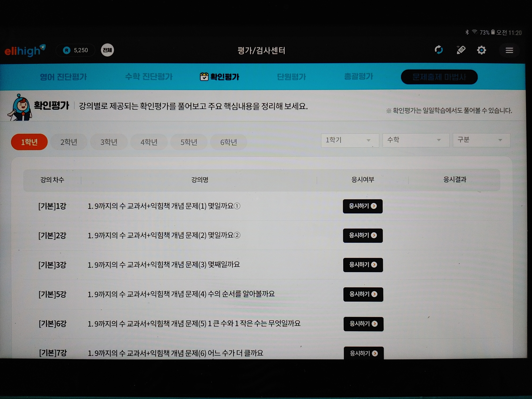Open the 수학 subject dropdown

click(416, 140)
